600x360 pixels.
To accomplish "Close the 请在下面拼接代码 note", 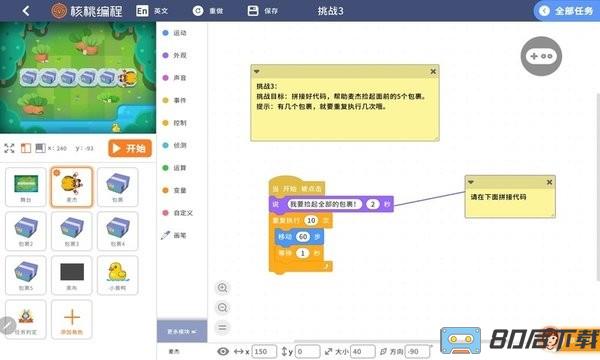I will 549,182.
